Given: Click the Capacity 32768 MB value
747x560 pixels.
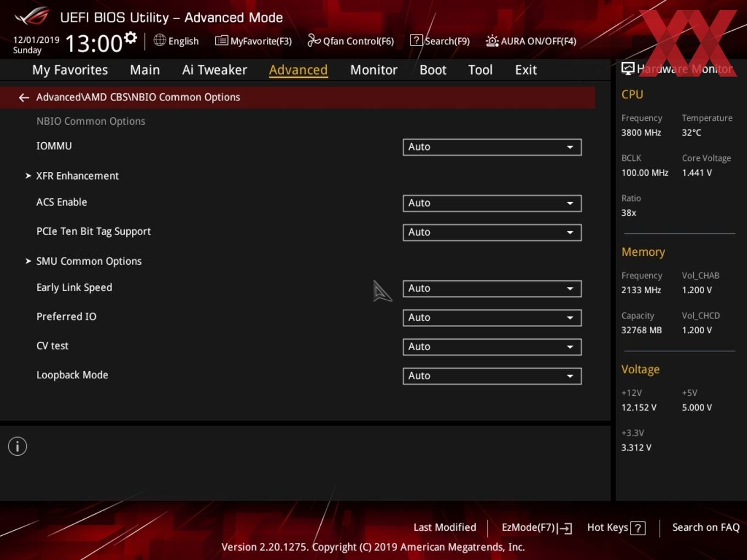Looking at the screenshot, I should click(642, 330).
